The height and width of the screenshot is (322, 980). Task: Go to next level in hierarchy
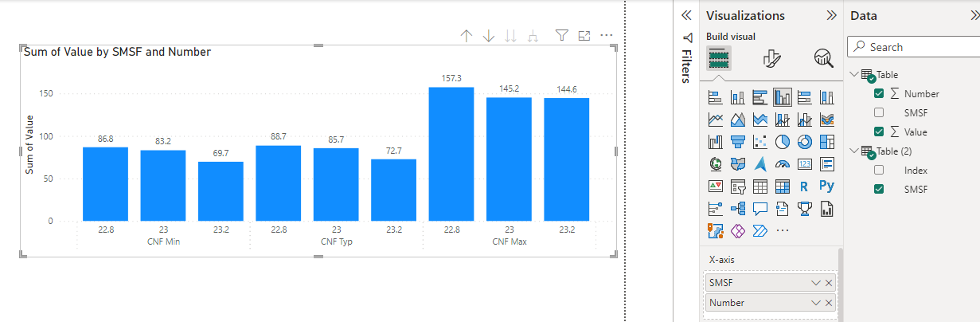[x=511, y=36]
